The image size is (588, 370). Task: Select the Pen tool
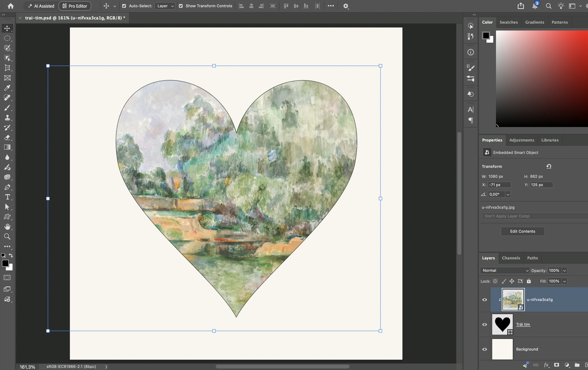pyautogui.click(x=7, y=187)
